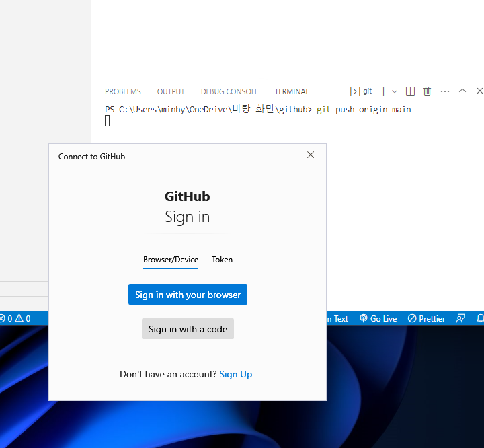Open the feedback icon in status bar

[460, 319]
